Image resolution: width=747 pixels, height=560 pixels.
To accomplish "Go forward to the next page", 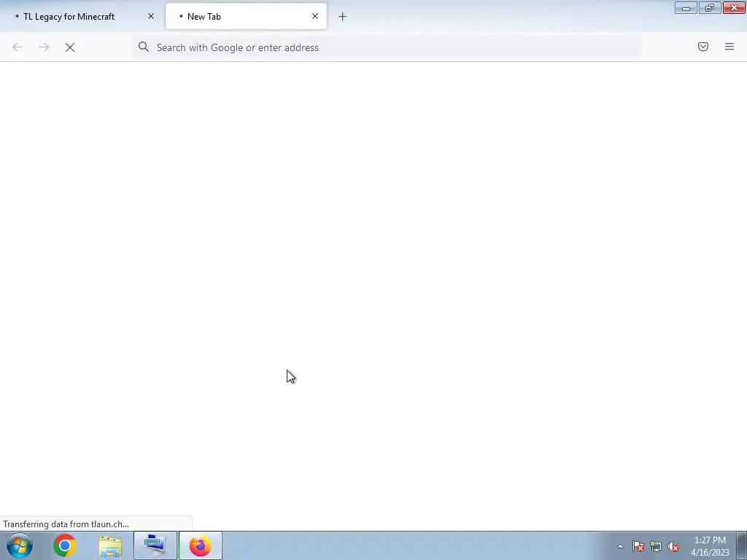I will [x=44, y=47].
